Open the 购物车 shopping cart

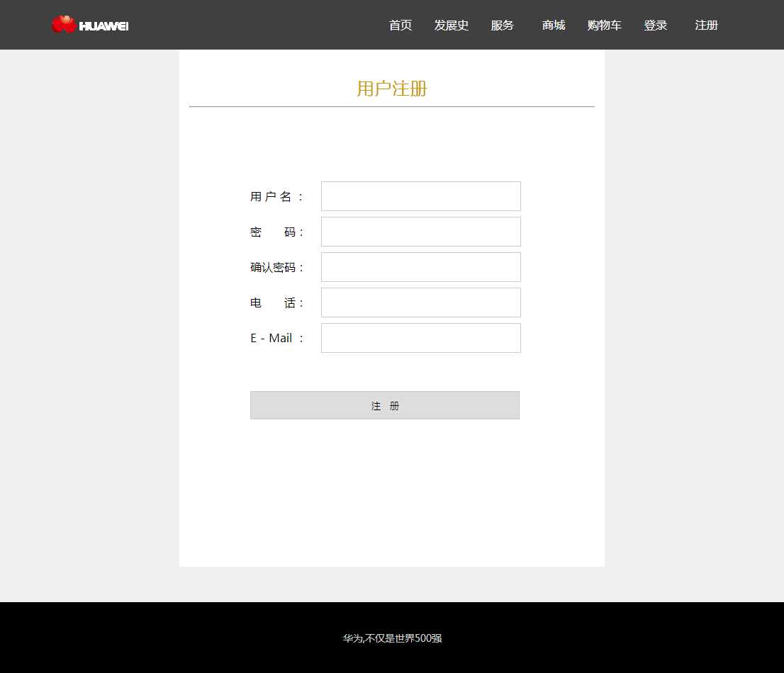tap(605, 26)
